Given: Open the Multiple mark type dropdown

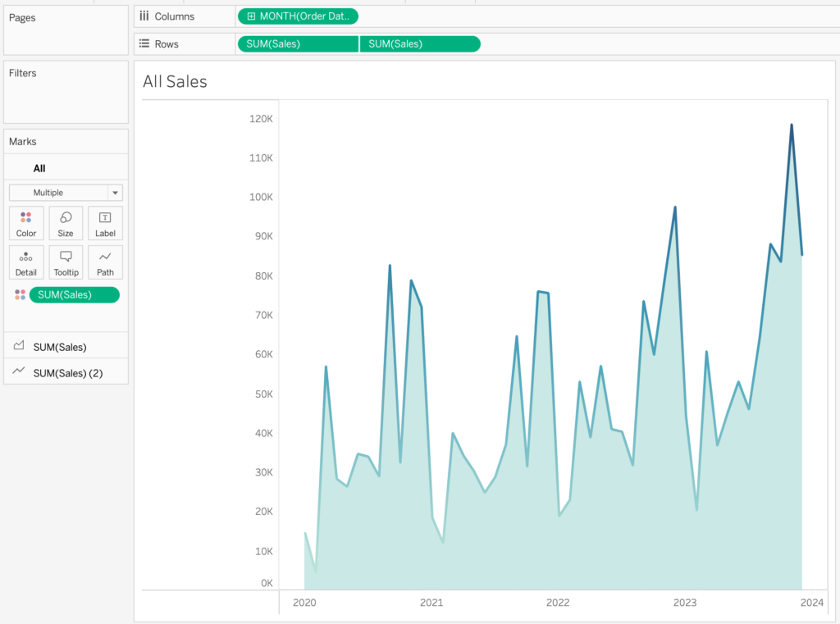Looking at the screenshot, I should 66,193.
